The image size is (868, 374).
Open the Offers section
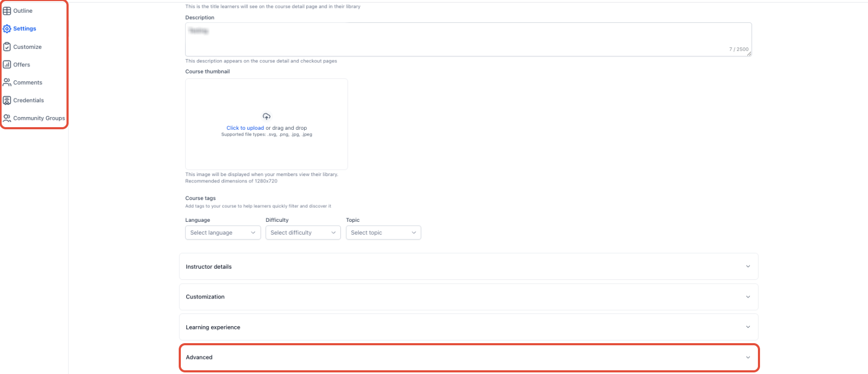[22, 64]
